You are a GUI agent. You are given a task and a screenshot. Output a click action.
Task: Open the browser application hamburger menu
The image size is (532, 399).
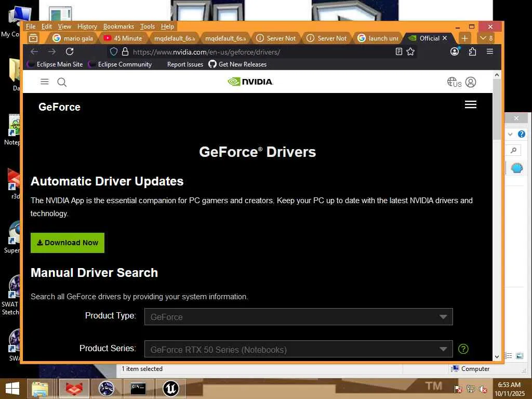(490, 51)
